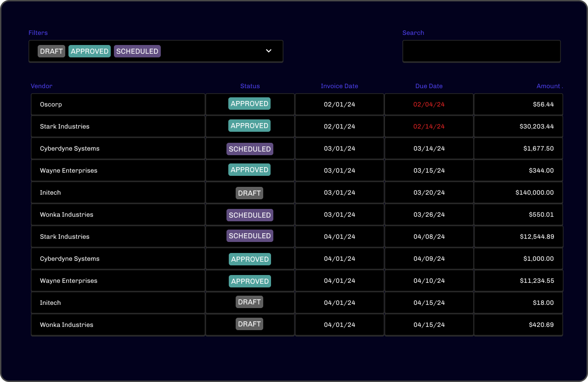Click the $420.69 Wonka Industries amount
The image size is (588, 382).
(541, 325)
